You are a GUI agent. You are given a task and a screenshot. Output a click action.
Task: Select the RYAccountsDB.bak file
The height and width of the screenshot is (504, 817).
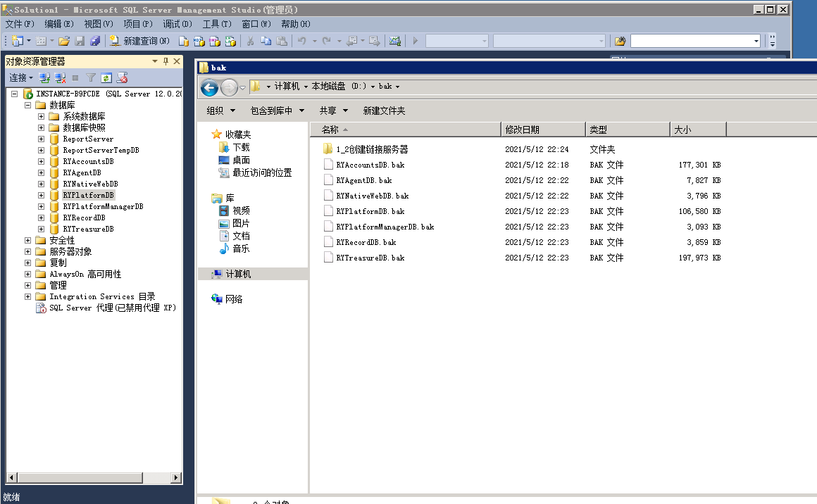coord(370,165)
